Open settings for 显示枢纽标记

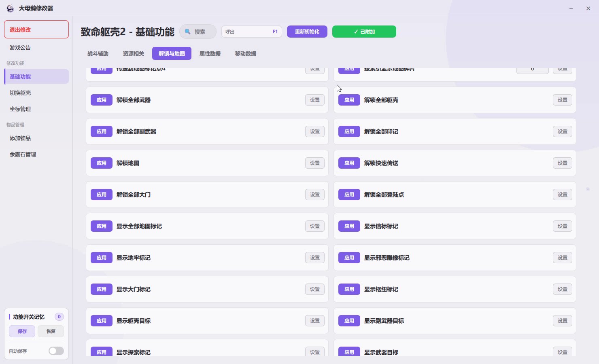coord(563,289)
